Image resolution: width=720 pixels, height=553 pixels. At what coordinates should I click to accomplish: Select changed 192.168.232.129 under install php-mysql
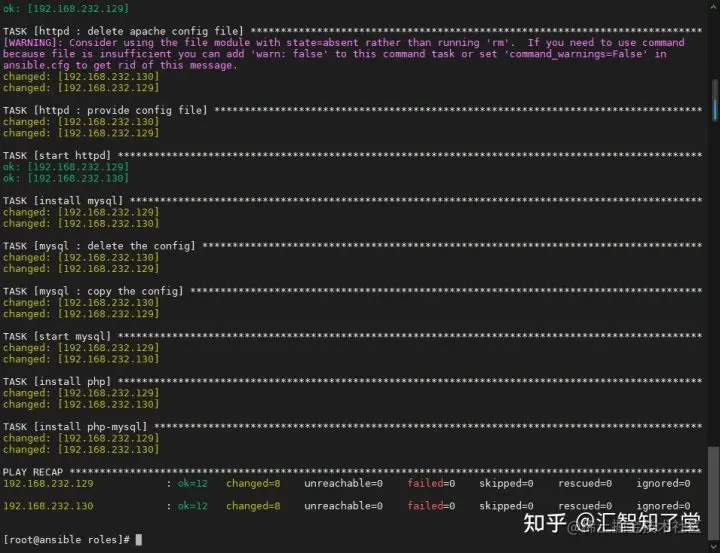coord(81,438)
